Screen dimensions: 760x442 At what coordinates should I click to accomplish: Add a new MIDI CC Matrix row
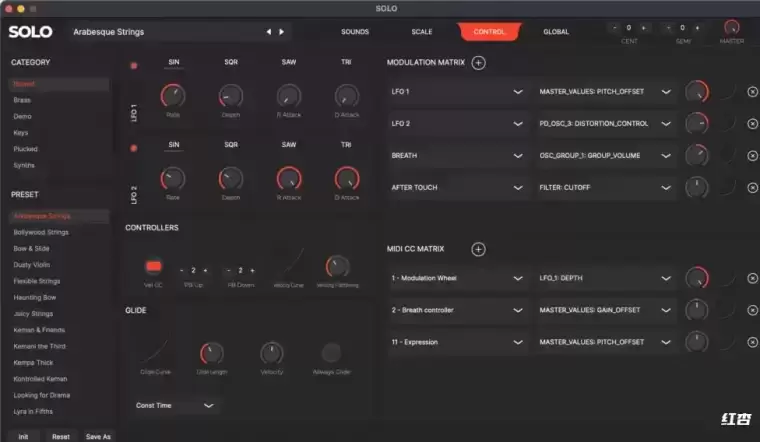tap(478, 249)
